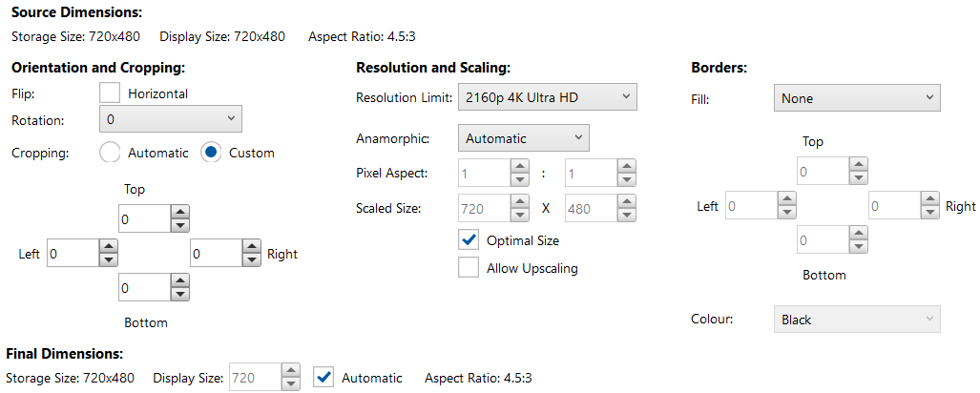Open the Resolution Limit dropdown
This screenshot has height=393, width=980.
(x=547, y=97)
